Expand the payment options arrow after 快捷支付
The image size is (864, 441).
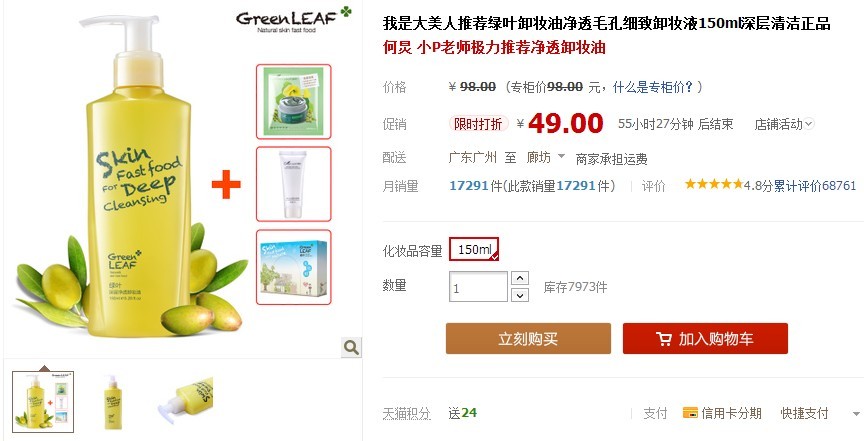pos(856,413)
